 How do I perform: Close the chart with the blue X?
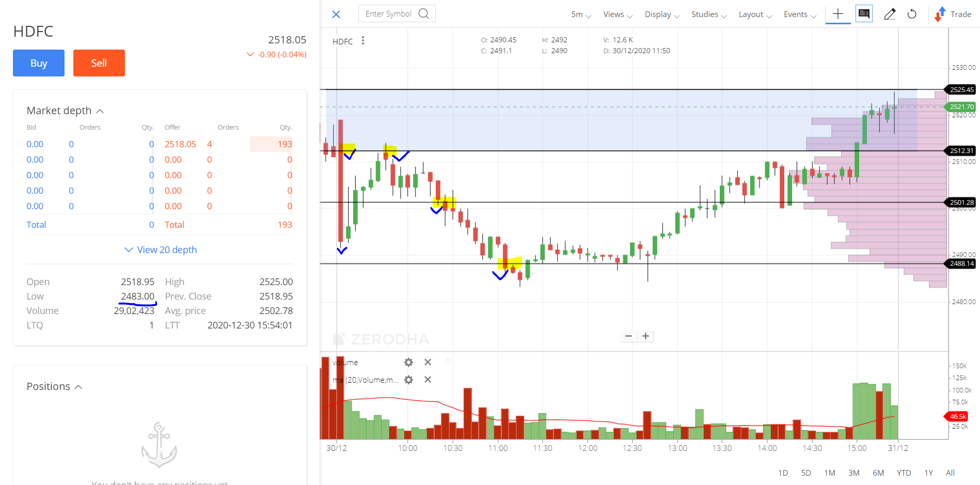pos(336,14)
